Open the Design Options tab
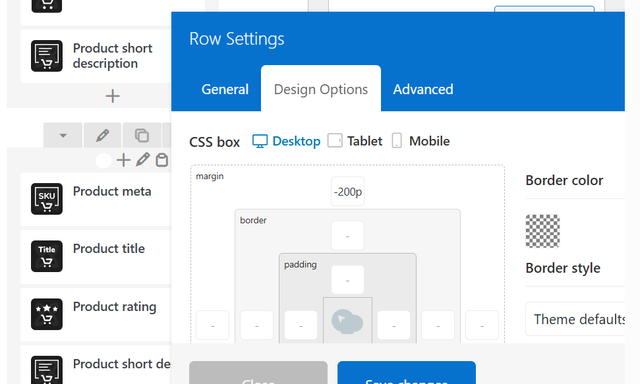This screenshot has height=384, width=640. [x=321, y=89]
